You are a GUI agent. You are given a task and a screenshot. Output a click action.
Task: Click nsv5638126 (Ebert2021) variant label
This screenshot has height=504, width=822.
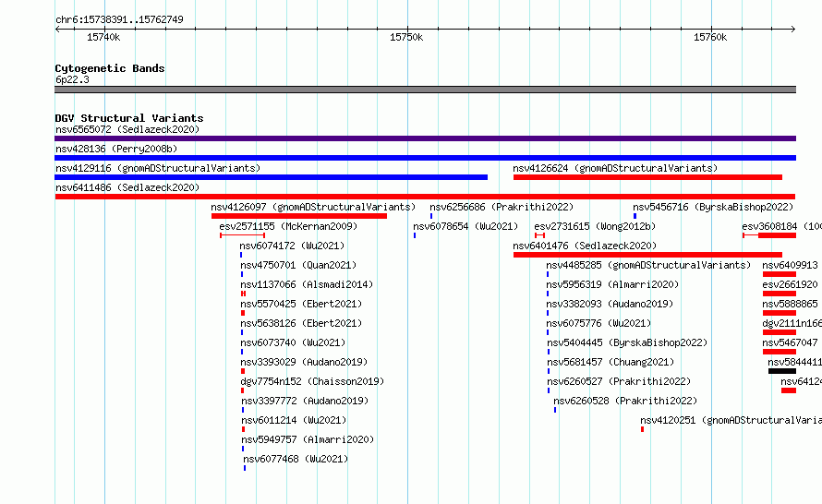[x=301, y=323]
